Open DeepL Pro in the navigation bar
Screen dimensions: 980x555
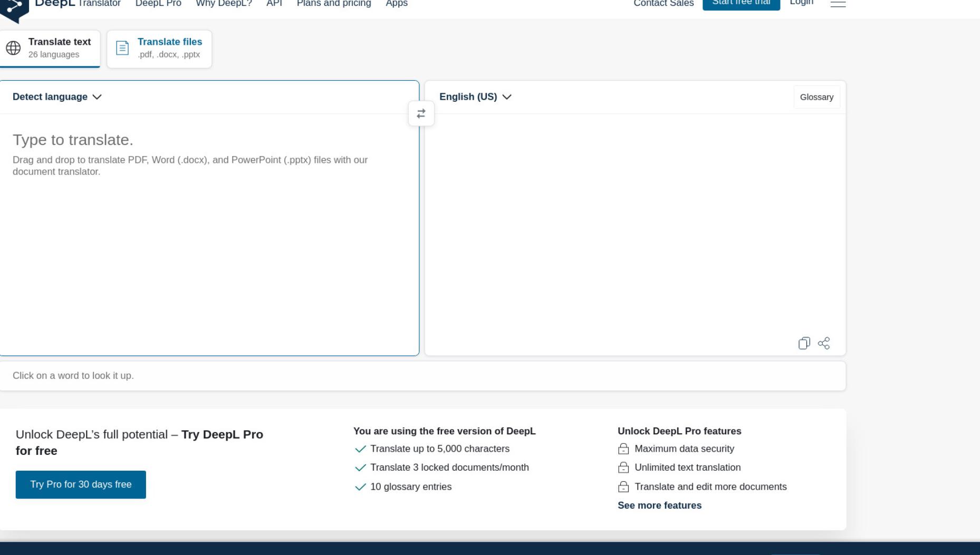pyautogui.click(x=158, y=4)
